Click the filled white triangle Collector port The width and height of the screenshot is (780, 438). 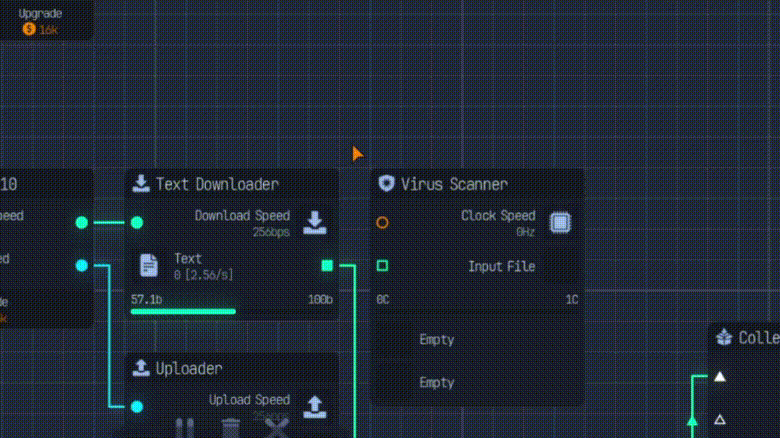tap(719, 377)
